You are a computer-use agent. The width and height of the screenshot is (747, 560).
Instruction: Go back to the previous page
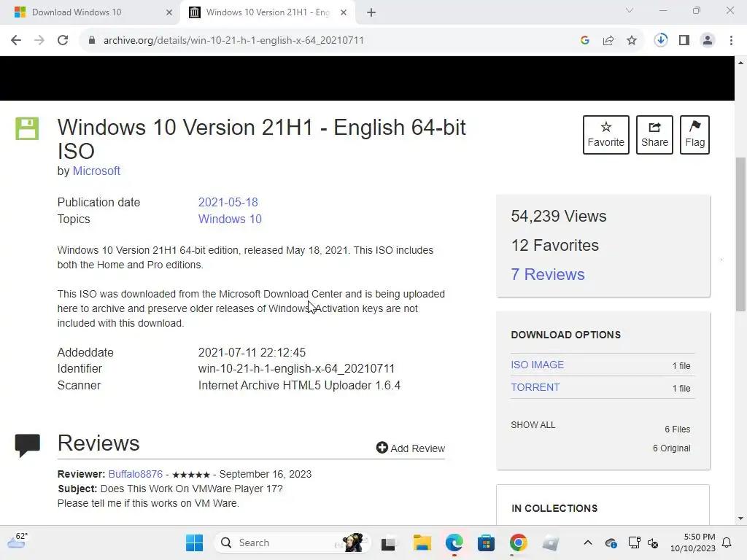(x=16, y=41)
